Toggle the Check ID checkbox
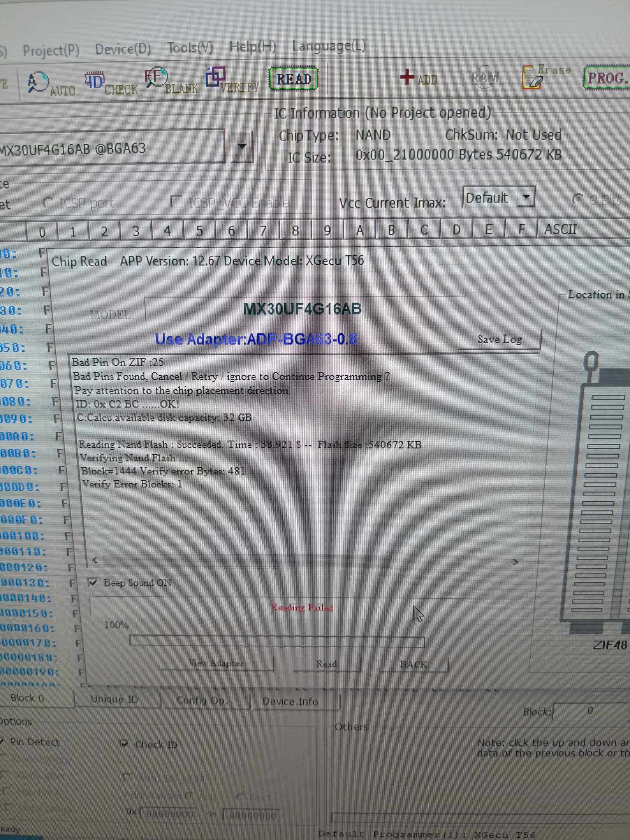The width and height of the screenshot is (630, 840). tap(125, 744)
